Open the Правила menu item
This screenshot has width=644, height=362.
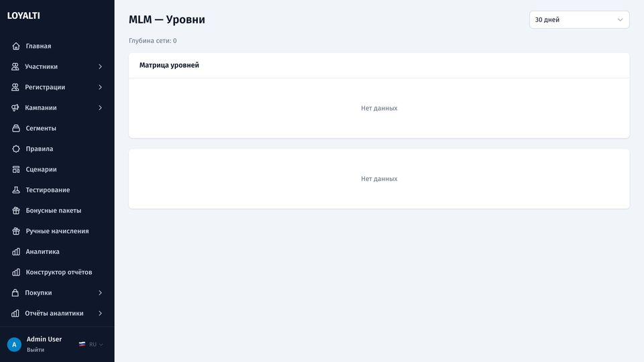(x=57, y=149)
